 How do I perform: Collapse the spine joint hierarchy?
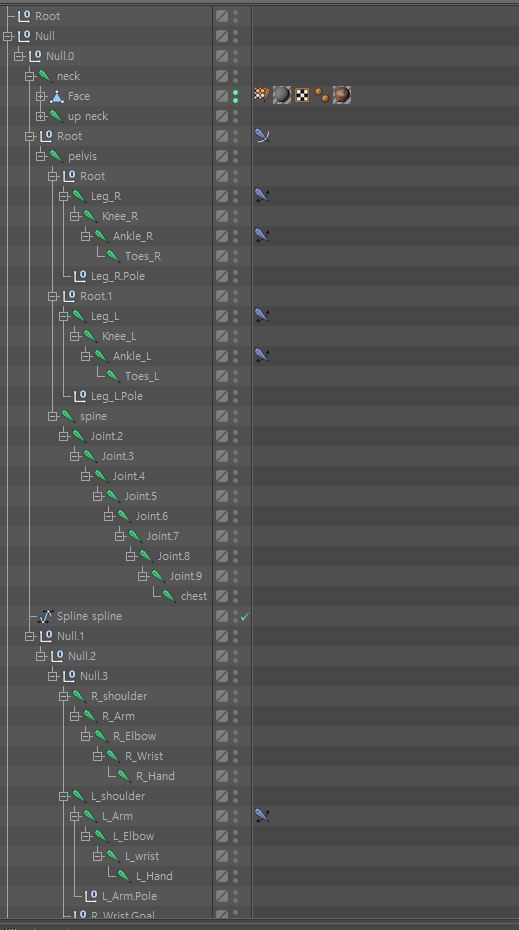[53, 416]
